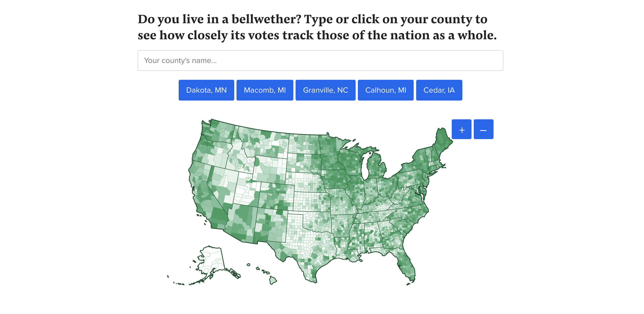Click Hawaii's Big Island on the map
644x314 pixels.
click(x=273, y=280)
